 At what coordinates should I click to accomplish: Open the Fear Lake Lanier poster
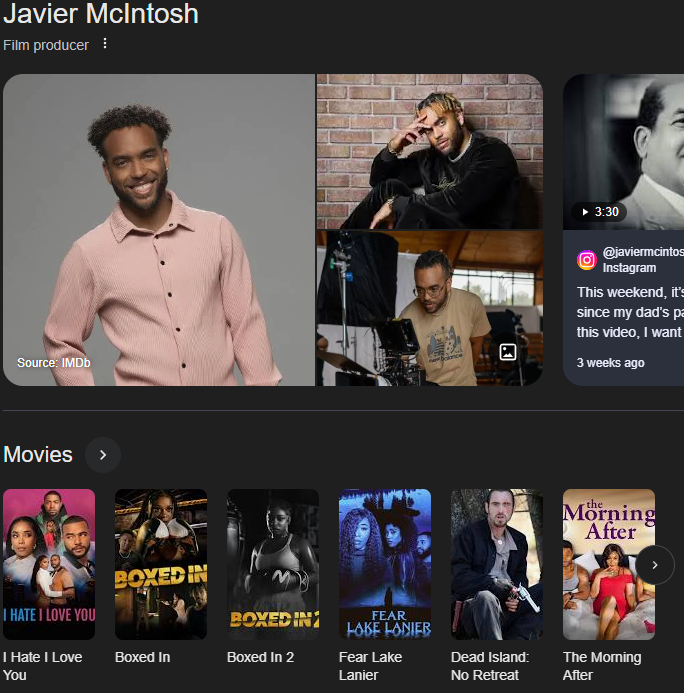pos(385,564)
